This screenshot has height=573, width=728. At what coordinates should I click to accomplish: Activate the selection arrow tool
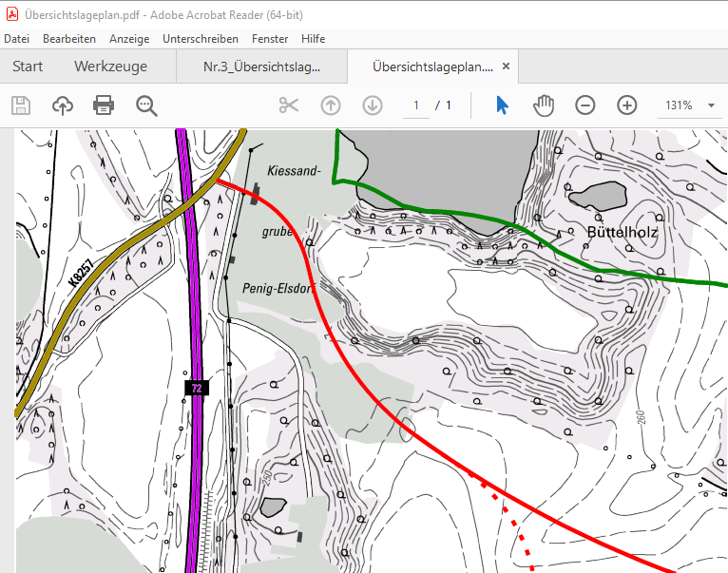click(x=502, y=105)
